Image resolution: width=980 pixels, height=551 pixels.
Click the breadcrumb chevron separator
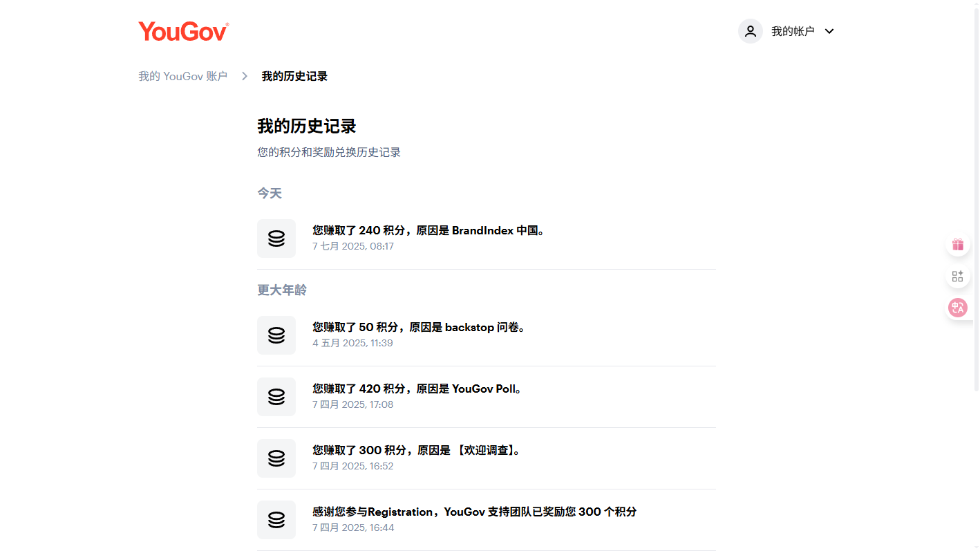pyautogui.click(x=245, y=76)
